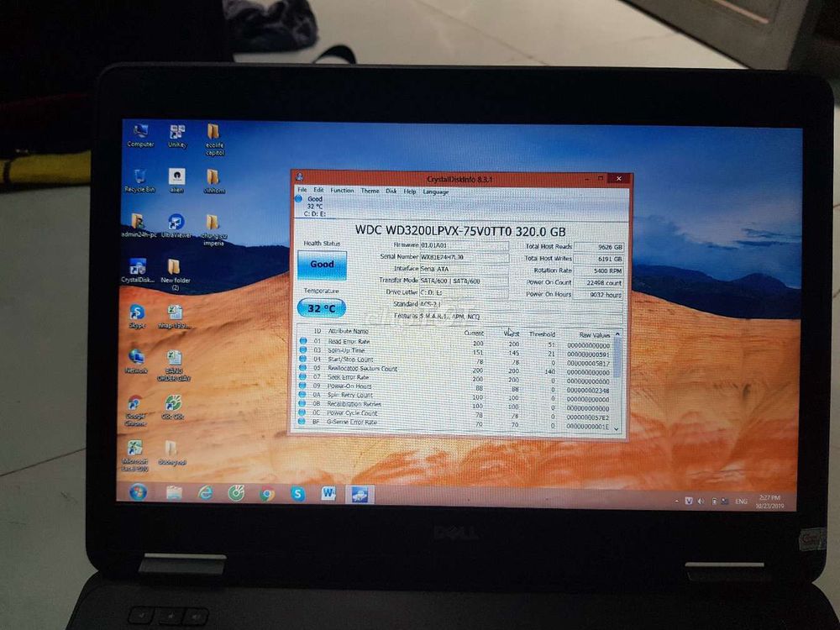Click the Total Host Reads value 9626 GB
Screen dimensions: 840x630
coord(599,247)
